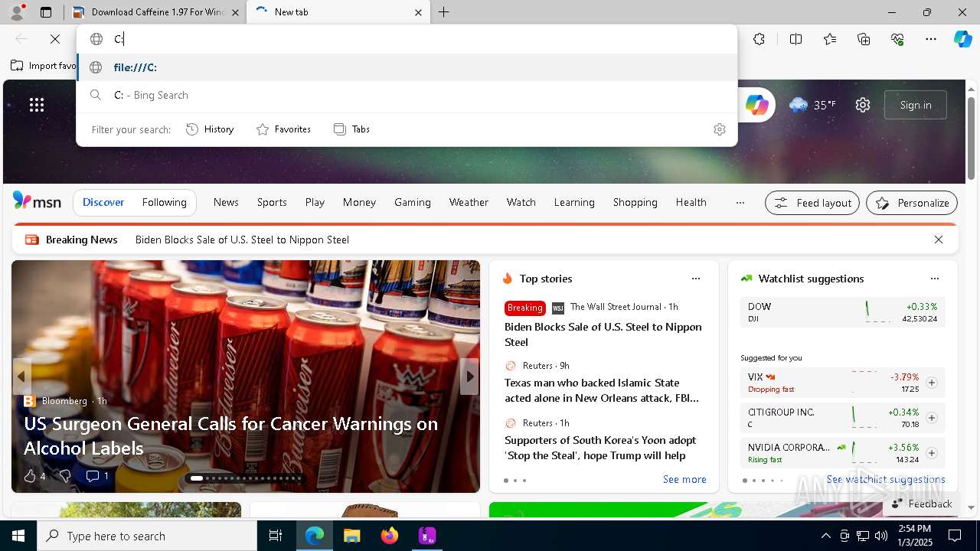The height and width of the screenshot is (551, 980).
Task: Show previous carousel story arrow
Action: 21,377
